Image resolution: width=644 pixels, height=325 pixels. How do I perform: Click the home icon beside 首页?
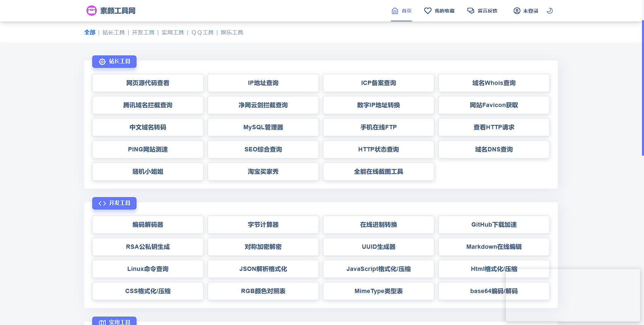(395, 11)
